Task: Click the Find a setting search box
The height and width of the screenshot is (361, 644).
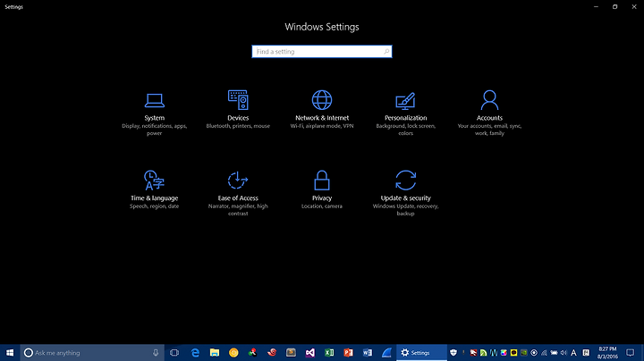Action: pos(322,52)
